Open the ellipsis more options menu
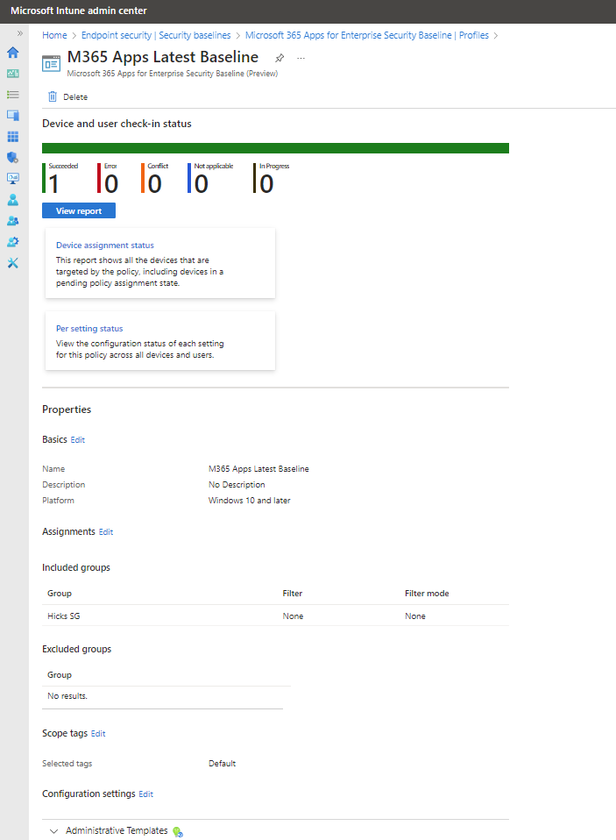Screen dimensions: 616x840 pyautogui.click(x=301, y=58)
